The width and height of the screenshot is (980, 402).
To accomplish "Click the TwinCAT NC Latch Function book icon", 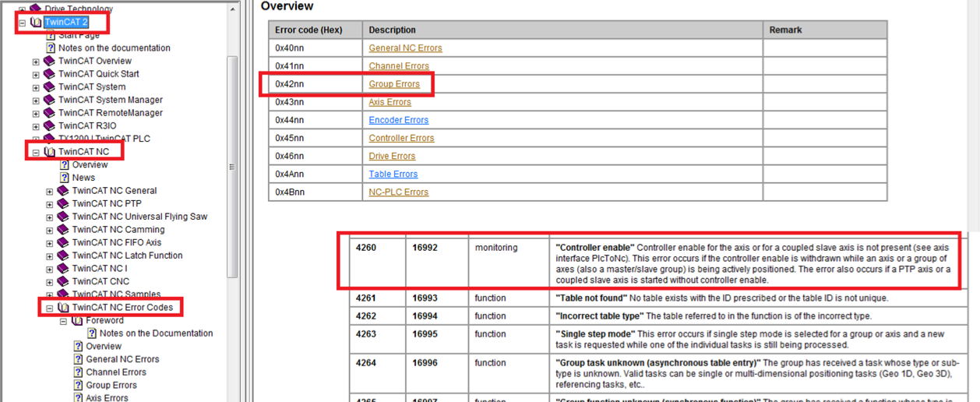I will point(63,256).
